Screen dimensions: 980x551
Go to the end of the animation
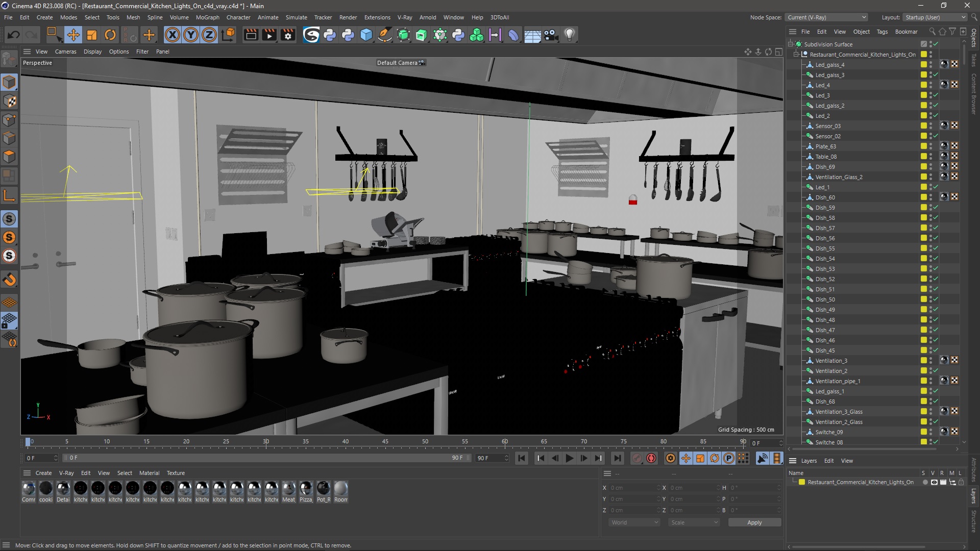[617, 458]
